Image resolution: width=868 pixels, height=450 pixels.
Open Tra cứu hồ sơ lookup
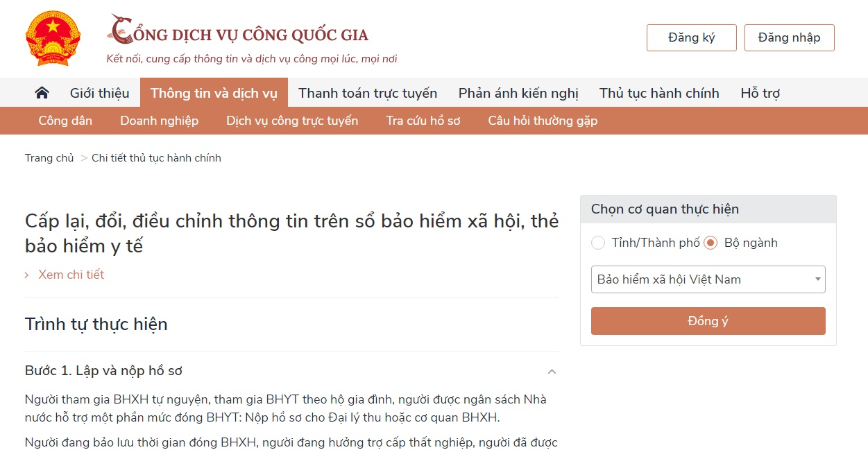(x=423, y=120)
